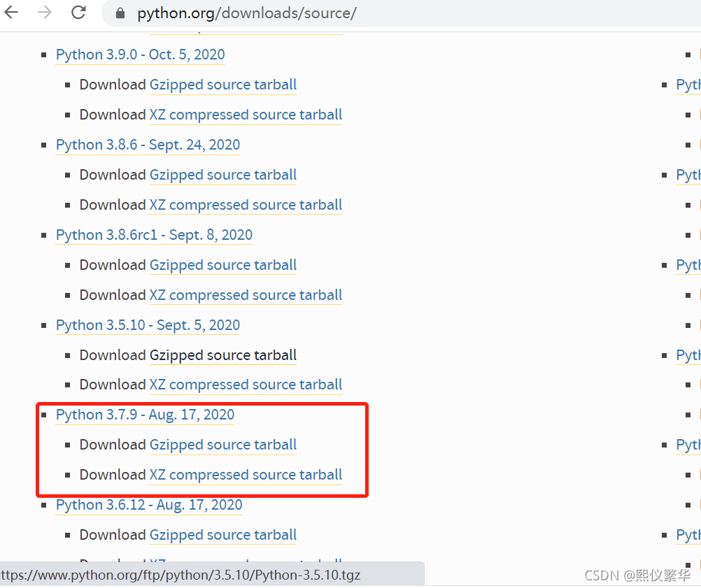Image resolution: width=701 pixels, height=588 pixels.
Task: Open the Python 3.8.6rc1 release page
Action: [x=154, y=235]
